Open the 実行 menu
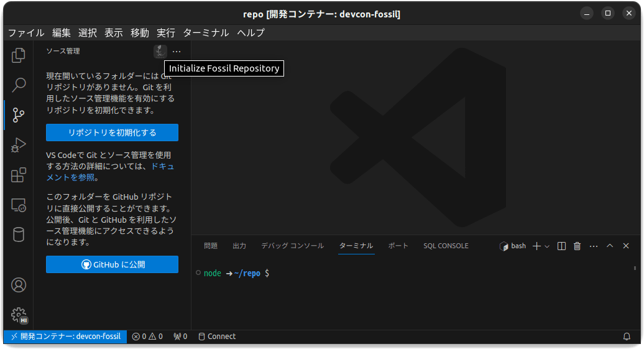 (166, 33)
